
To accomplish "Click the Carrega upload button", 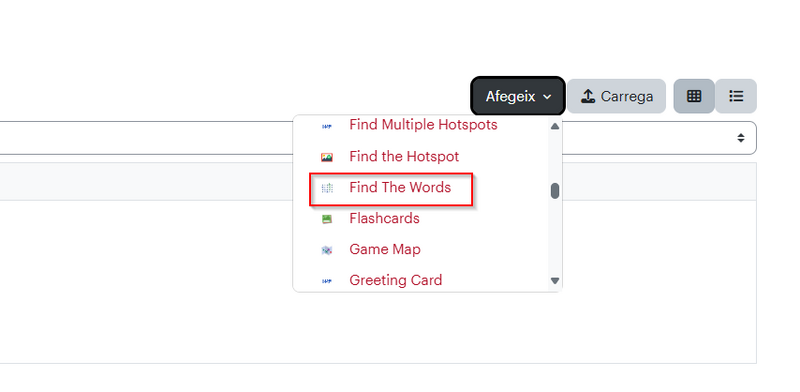I will (x=616, y=96).
